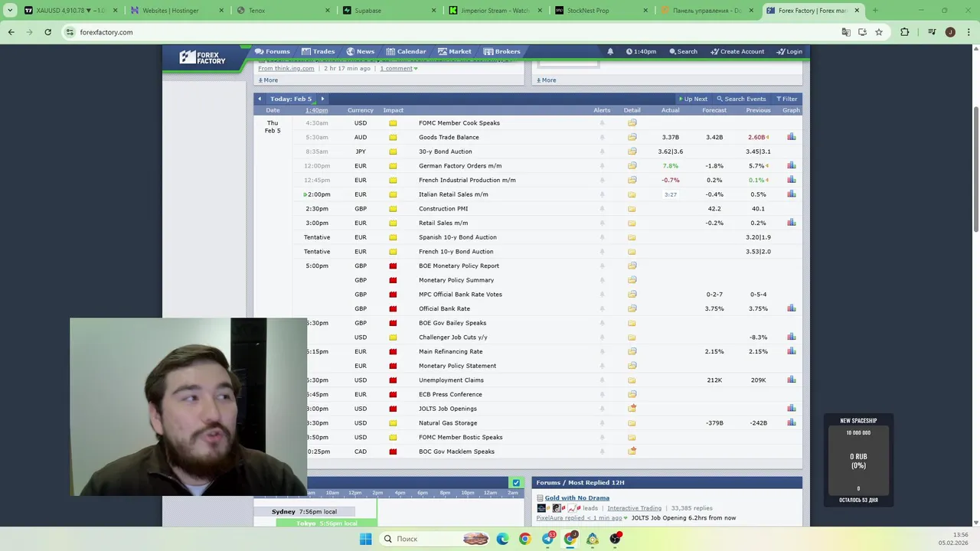Open graph for German Factory Orders m/m
The image size is (980, 551).
(x=791, y=165)
